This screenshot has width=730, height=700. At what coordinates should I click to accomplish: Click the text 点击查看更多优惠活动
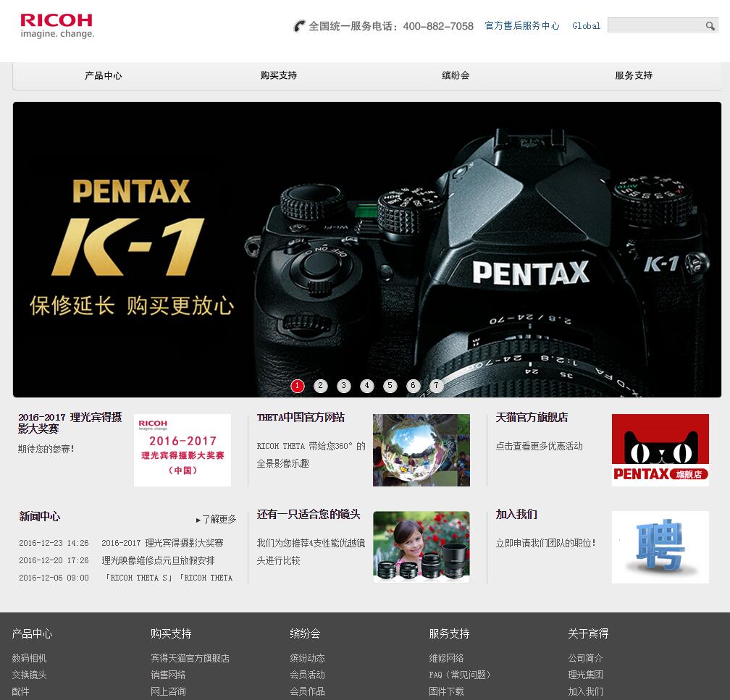click(539, 447)
